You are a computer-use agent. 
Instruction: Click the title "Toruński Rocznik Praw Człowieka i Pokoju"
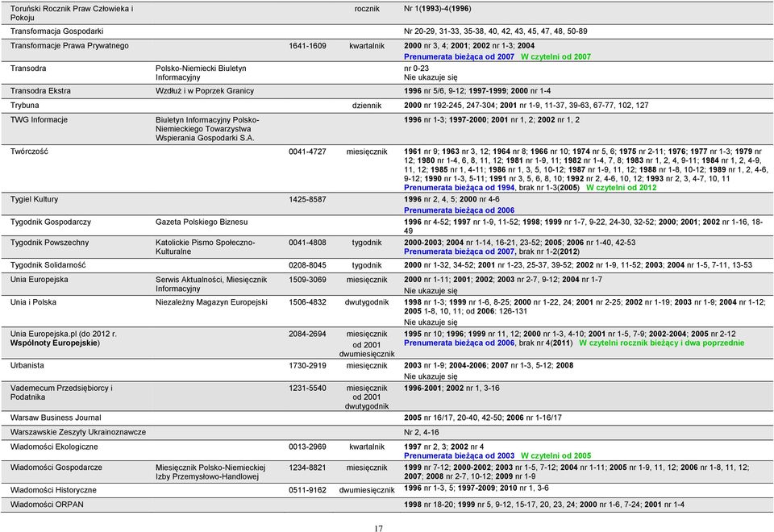72,14
